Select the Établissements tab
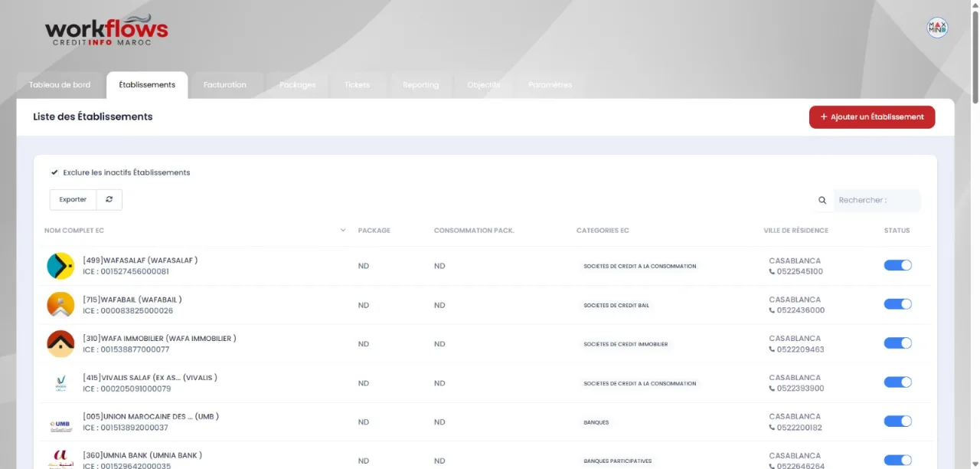This screenshot has height=469, width=980. tap(147, 85)
